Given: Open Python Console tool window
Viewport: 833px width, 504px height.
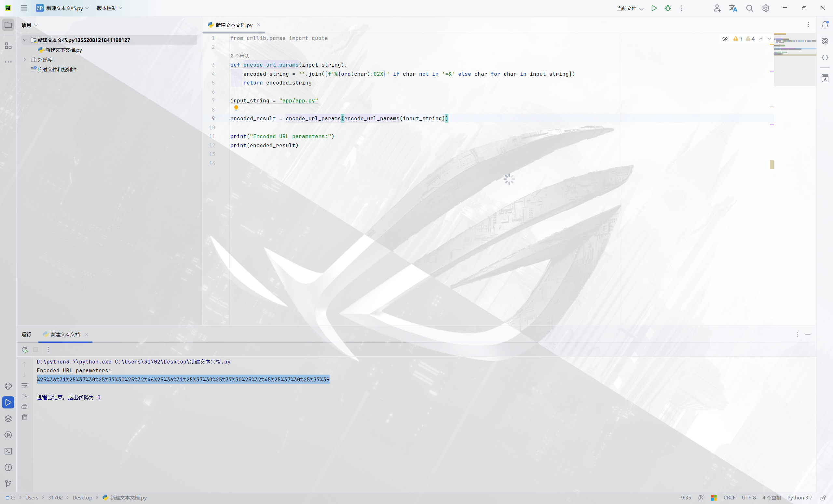Looking at the screenshot, I should pos(8,386).
